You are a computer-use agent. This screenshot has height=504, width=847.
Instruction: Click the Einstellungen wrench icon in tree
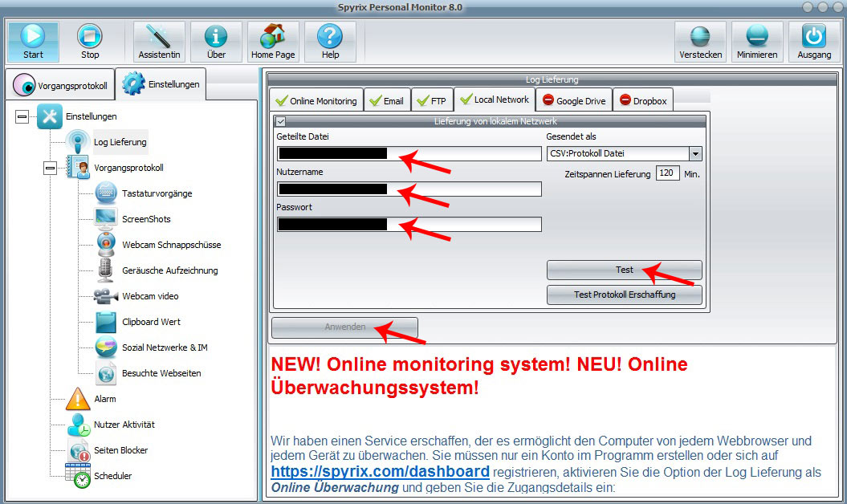[x=50, y=116]
